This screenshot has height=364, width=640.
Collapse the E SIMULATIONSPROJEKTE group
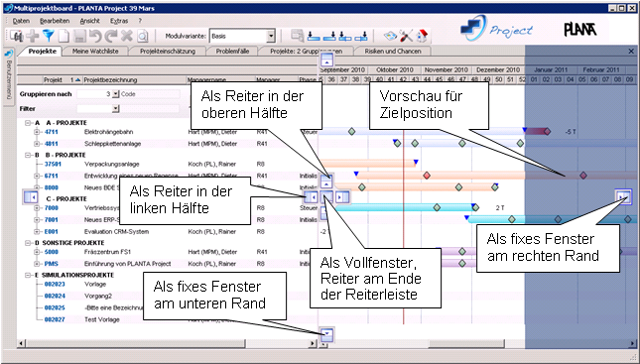(29, 275)
